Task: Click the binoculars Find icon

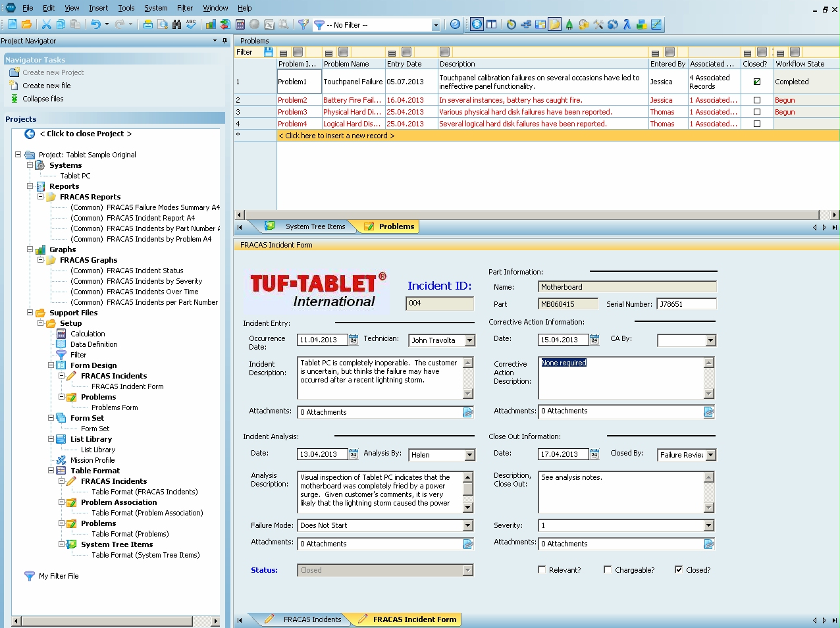Action: 176,24
